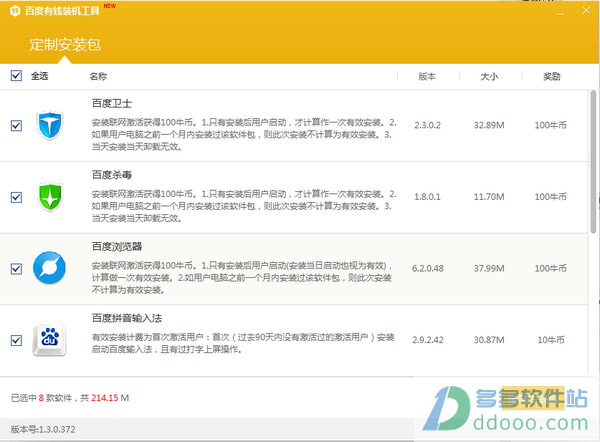The height and width of the screenshot is (442, 600).
Task: Click version 2.3.0.2 of 百度卫士
Action: pos(427,125)
